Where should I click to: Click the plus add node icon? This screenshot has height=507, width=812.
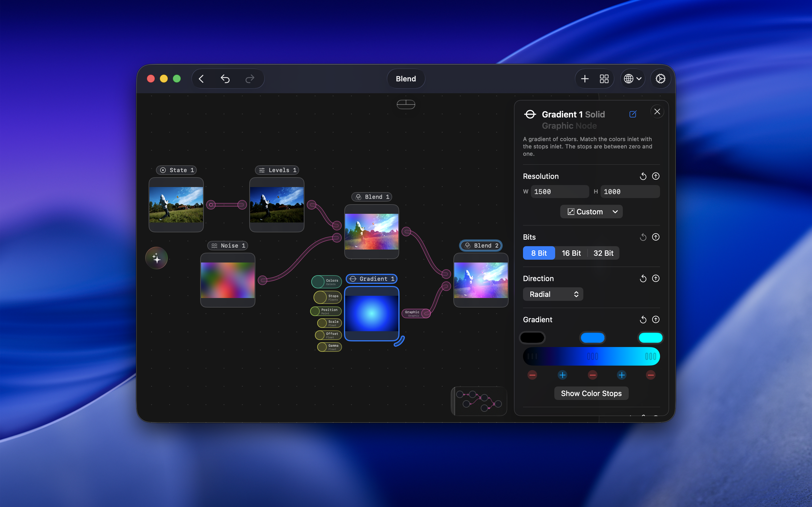tap(585, 79)
